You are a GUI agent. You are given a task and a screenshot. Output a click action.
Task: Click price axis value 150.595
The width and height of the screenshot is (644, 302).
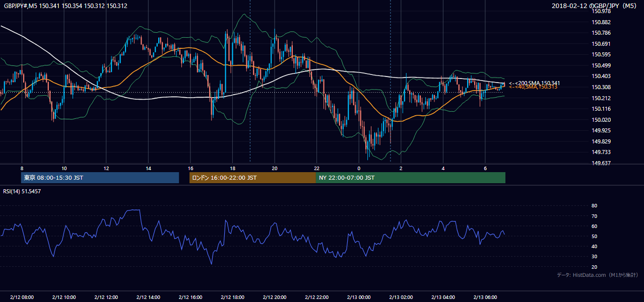tap(601, 55)
